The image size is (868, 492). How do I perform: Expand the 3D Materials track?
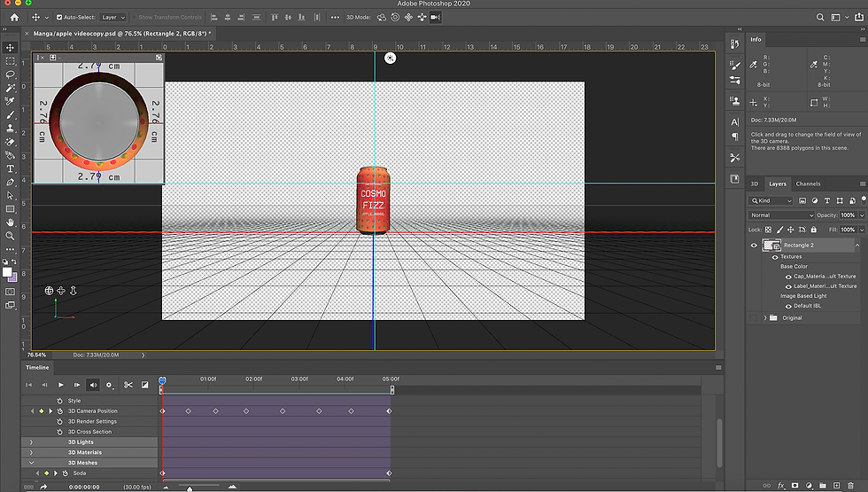[31, 453]
